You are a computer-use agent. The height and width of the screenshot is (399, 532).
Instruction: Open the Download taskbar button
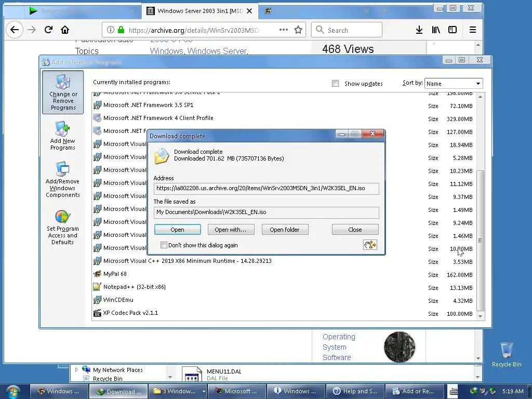click(118, 391)
